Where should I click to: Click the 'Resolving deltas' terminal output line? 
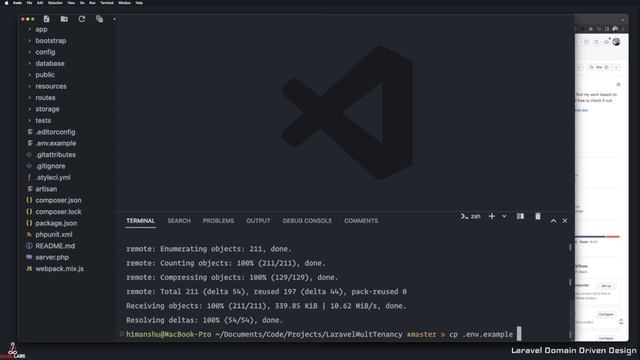click(x=204, y=320)
